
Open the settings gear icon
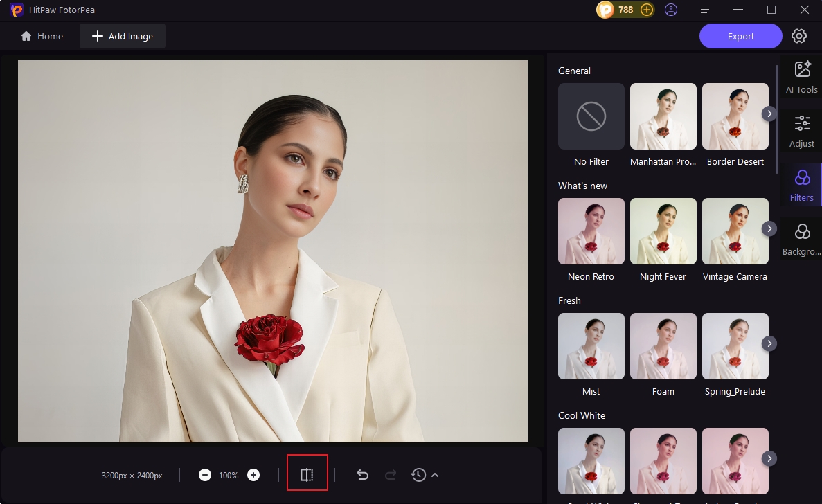[x=799, y=36]
